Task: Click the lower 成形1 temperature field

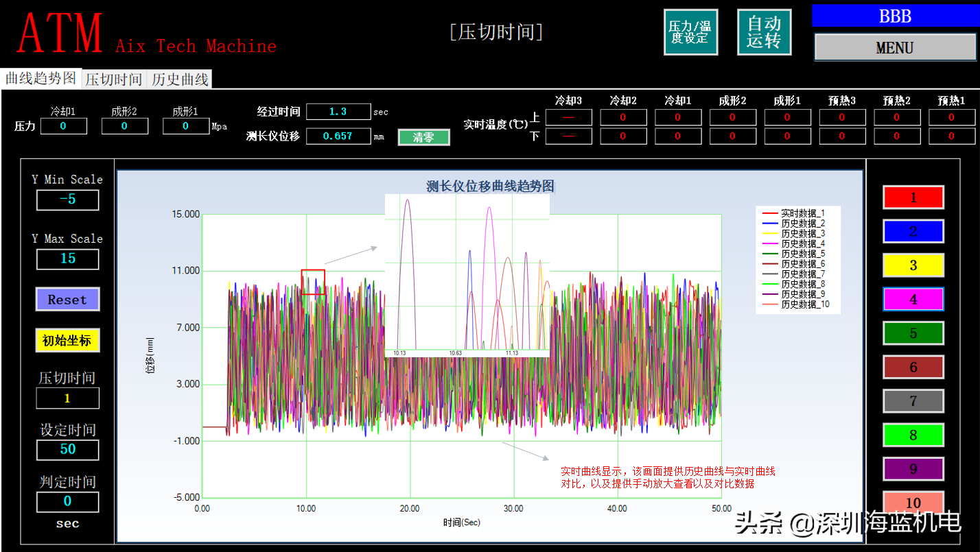Action: coord(788,136)
